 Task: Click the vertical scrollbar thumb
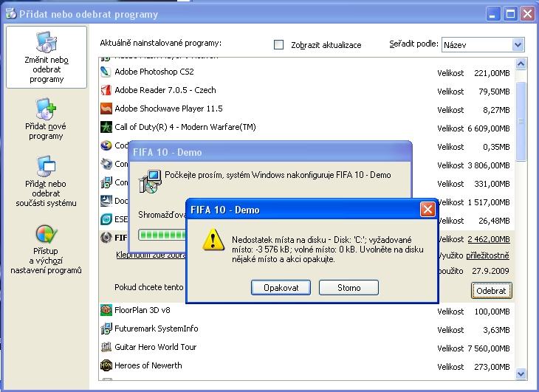click(x=521, y=121)
